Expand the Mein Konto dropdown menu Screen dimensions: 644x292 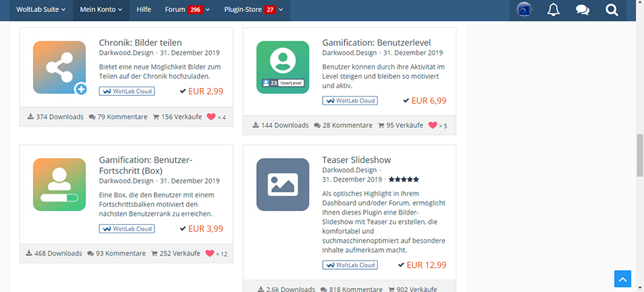pos(99,10)
